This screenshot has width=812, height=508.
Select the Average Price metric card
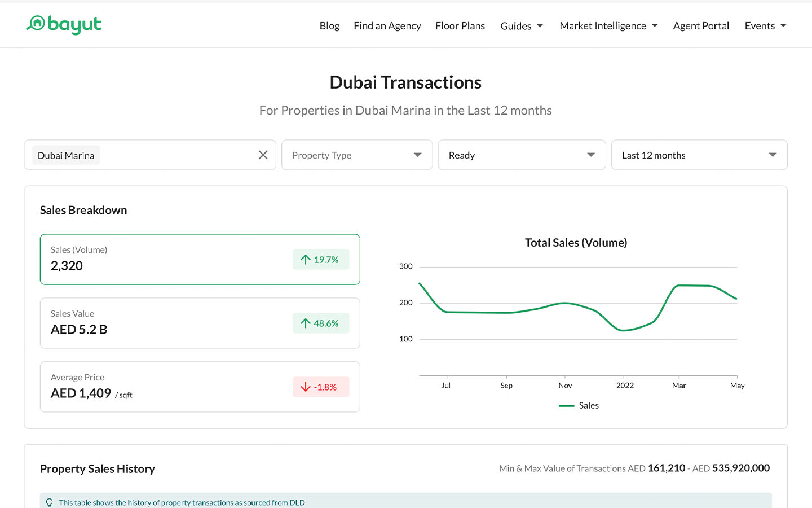[200, 387]
